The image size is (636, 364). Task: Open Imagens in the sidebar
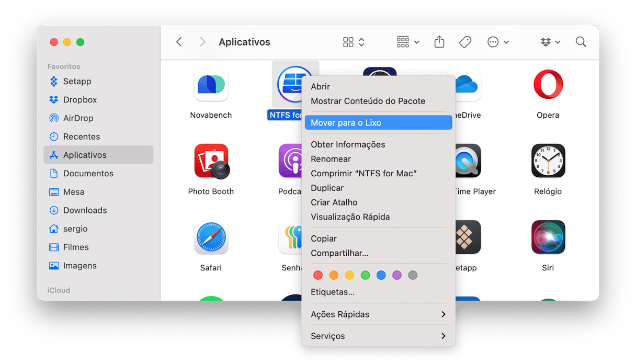click(x=98, y=266)
